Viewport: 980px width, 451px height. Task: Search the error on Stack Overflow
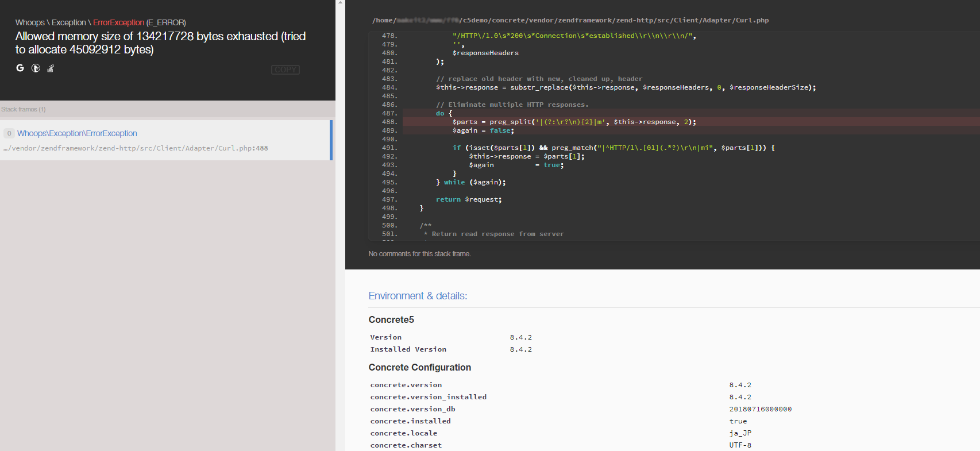[51, 68]
